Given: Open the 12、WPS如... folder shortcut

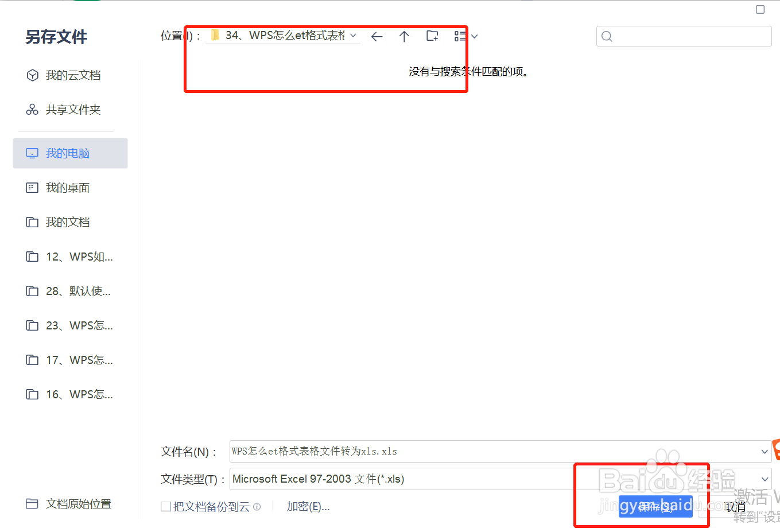Looking at the screenshot, I should 70,257.
